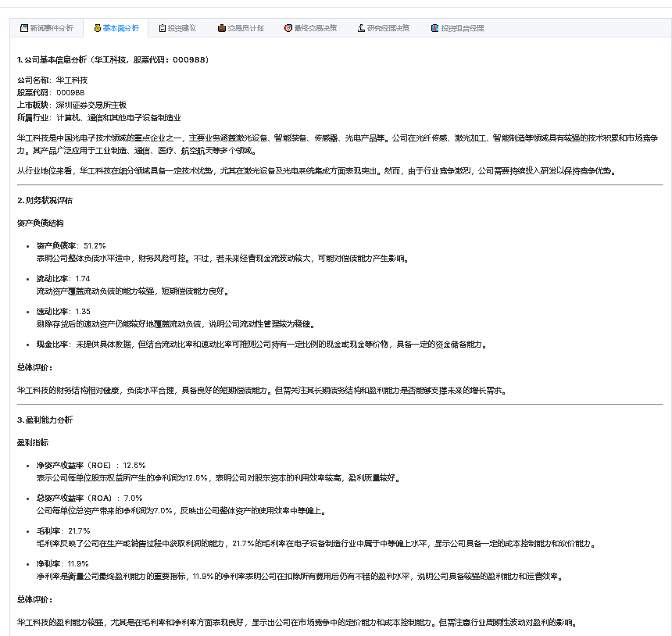The image size is (672, 636).
Task: Switch to the 投资建议 tab
Action: point(177,28)
